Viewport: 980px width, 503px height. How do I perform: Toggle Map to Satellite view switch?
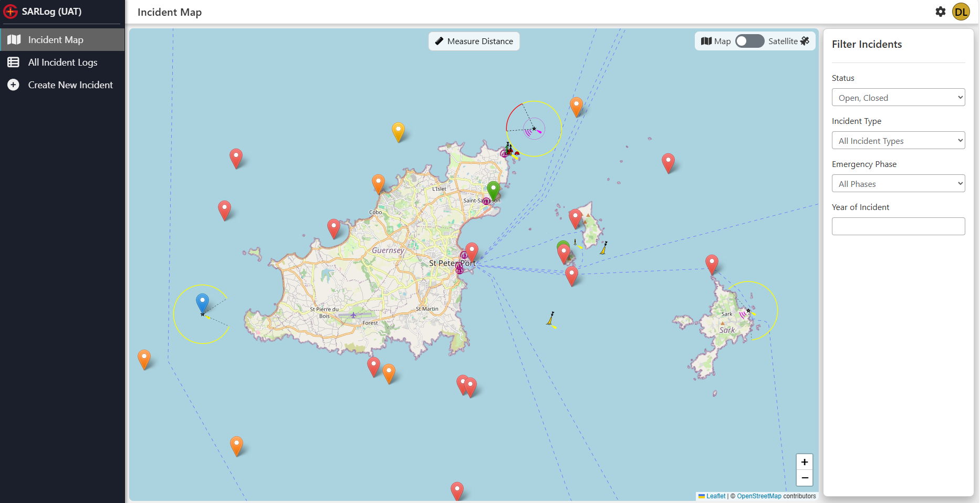coord(749,41)
